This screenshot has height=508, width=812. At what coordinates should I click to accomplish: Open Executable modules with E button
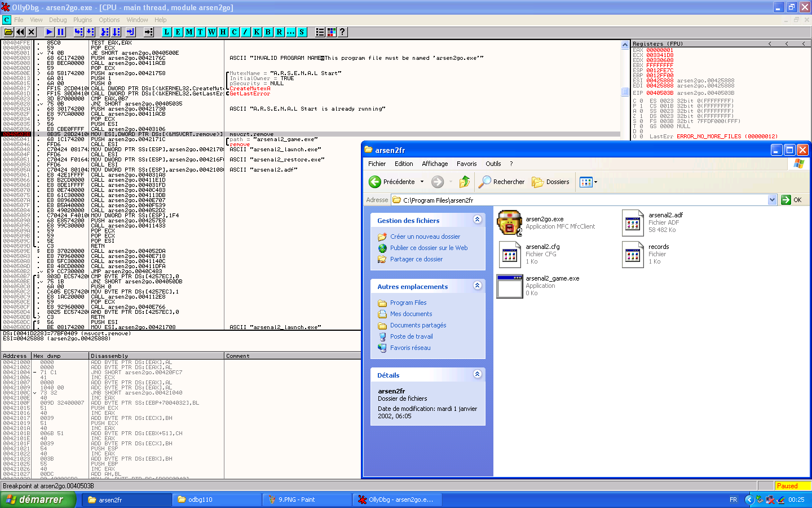178,32
